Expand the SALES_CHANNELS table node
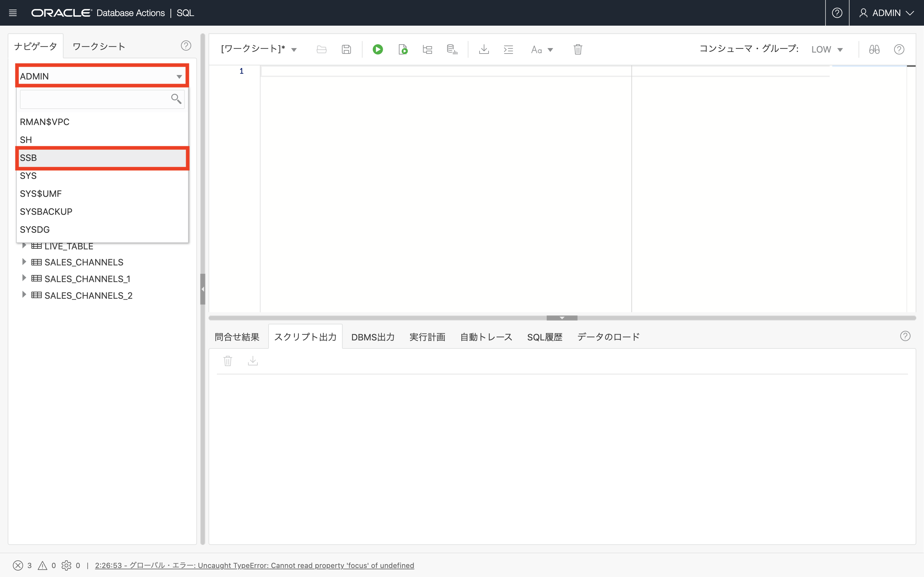The image size is (924, 577). click(24, 262)
